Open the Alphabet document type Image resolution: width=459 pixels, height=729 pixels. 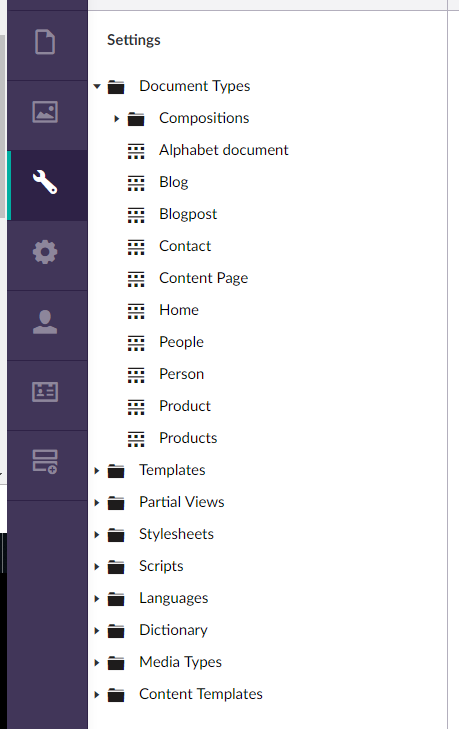pyautogui.click(x=224, y=150)
